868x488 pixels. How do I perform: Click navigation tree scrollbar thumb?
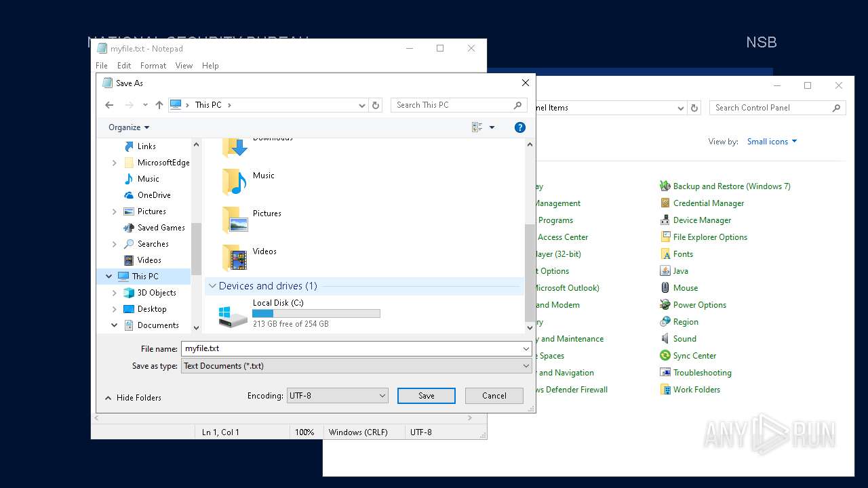pyautogui.click(x=197, y=249)
